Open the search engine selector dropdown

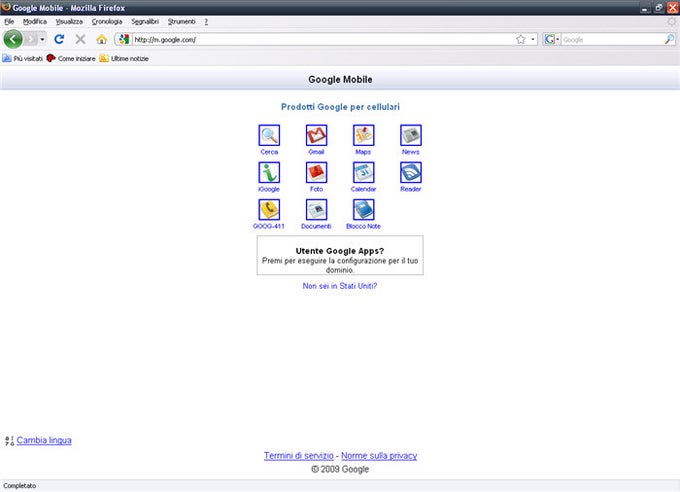(x=552, y=39)
